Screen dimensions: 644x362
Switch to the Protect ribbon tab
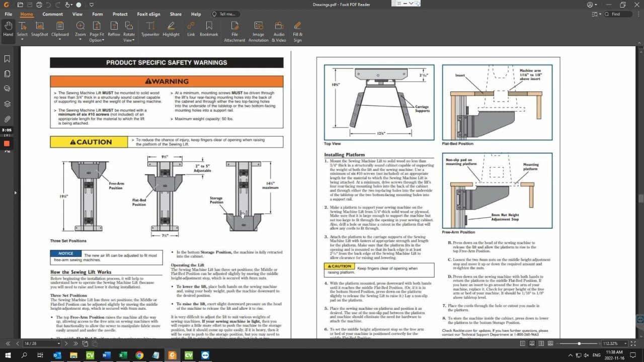(120, 14)
